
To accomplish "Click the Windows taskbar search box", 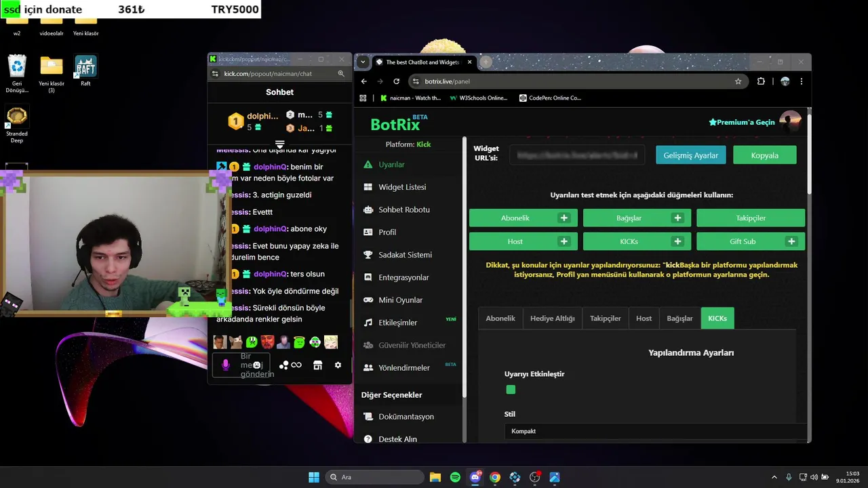I will tap(374, 477).
